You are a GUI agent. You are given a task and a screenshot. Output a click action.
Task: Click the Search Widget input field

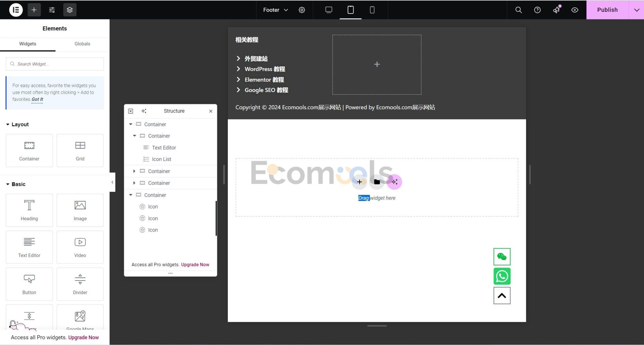(x=55, y=64)
